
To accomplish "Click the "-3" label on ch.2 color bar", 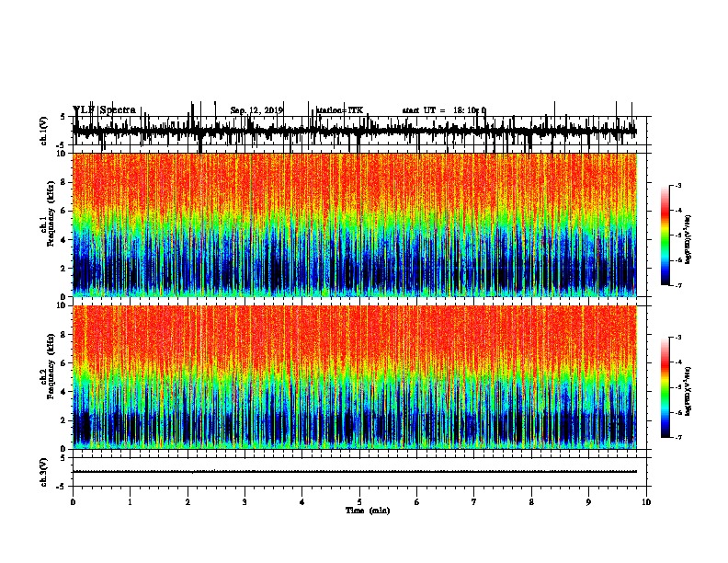I will pyautogui.click(x=678, y=338).
